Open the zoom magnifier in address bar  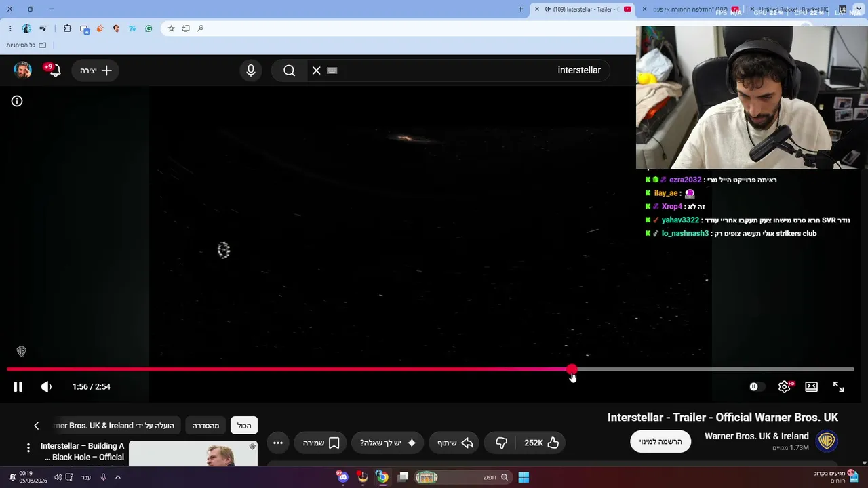201,28
